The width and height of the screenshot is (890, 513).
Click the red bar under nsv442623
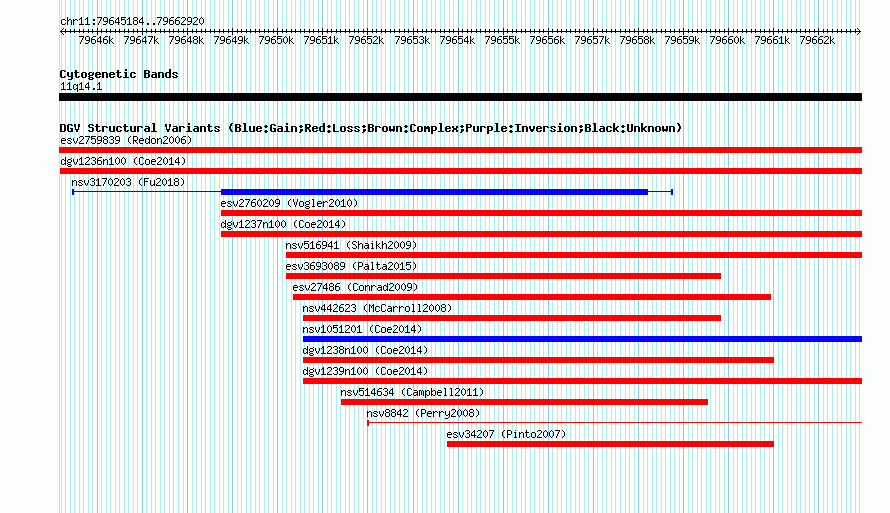(512, 318)
